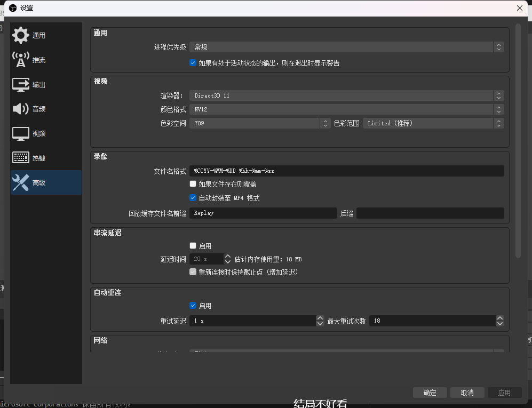The height and width of the screenshot is (408, 532).
Task: Uncheck 自动封装至 MP4 格式 option
Action: pos(193,198)
